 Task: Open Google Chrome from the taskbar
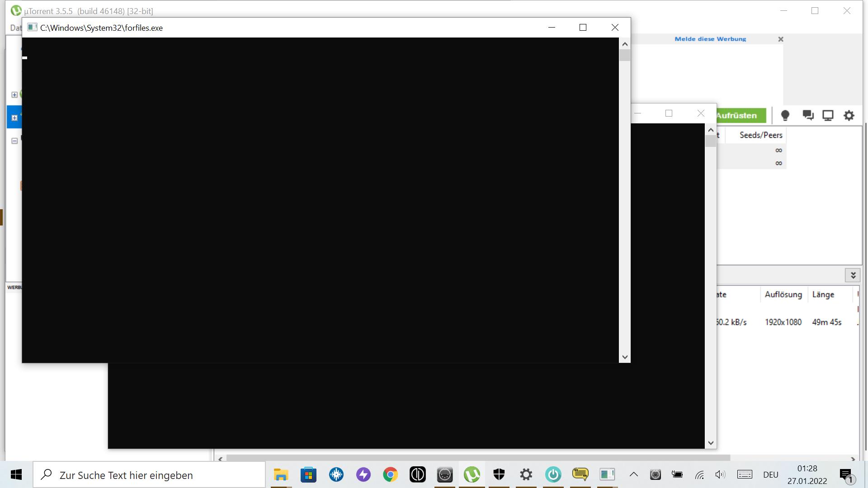click(x=390, y=474)
